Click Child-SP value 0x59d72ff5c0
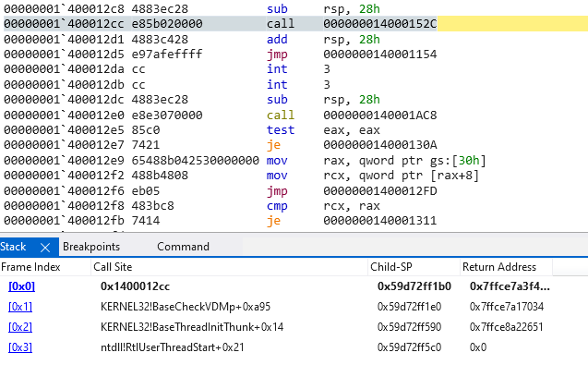Screen dimensions: 588x377 (x=410, y=347)
